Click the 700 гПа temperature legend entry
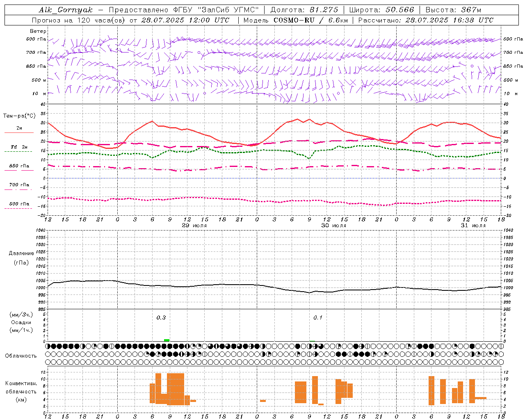 19,185
